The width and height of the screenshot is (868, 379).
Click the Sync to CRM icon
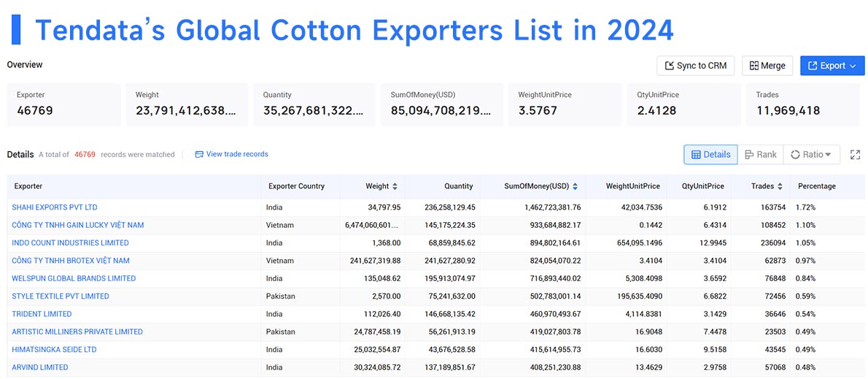tap(669, 66)
